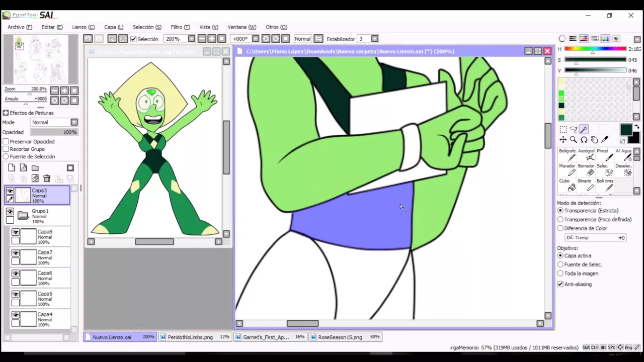Create a new normal layer

12,167
